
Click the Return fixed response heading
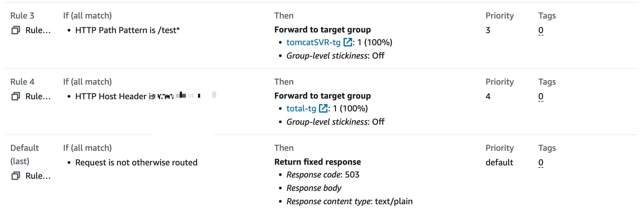click(x=317, y=162)
